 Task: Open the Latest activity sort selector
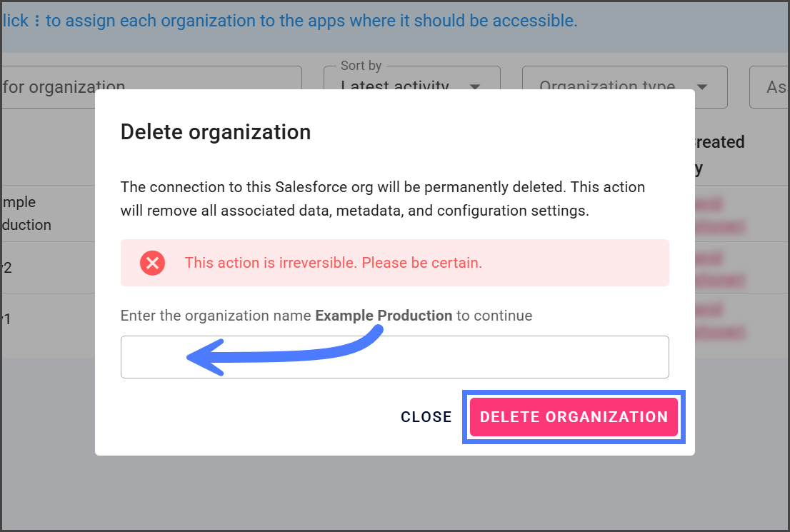[411, 86]
